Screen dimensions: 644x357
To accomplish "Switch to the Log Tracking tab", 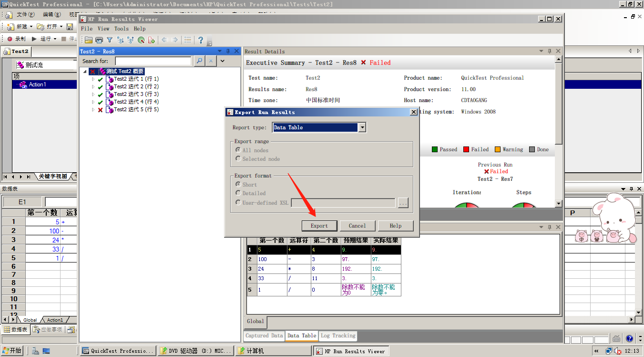I will coord(338,336).
